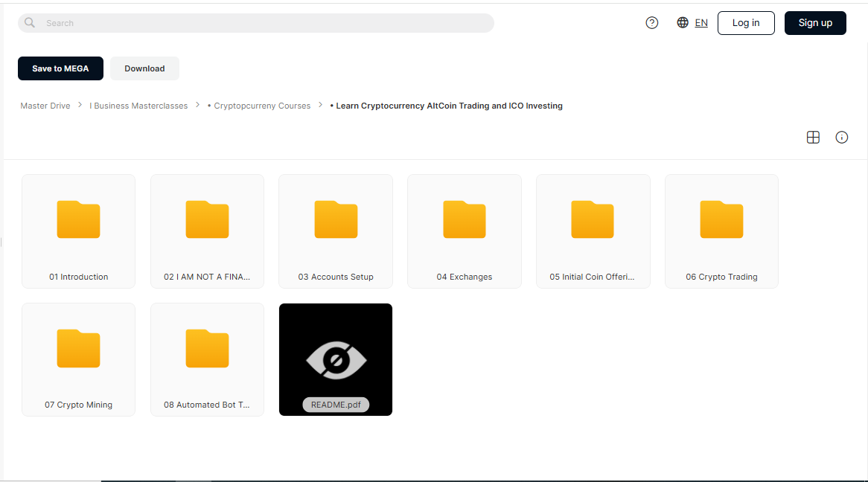
Task: Click the "08 Automated Bot T..." label text
Action: click(x=207, y=405)
